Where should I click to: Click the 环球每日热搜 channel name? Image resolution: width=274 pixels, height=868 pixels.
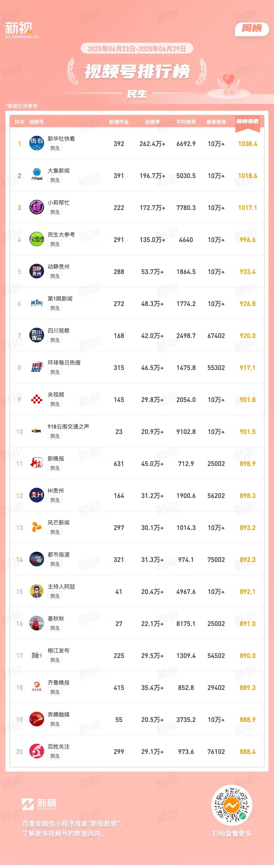(64, 363)
